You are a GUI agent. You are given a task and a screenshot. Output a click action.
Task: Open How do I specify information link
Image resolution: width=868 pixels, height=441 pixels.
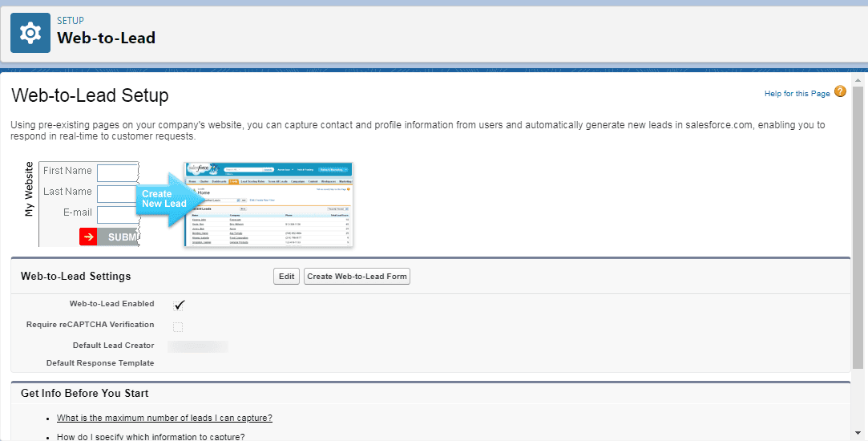151,436
